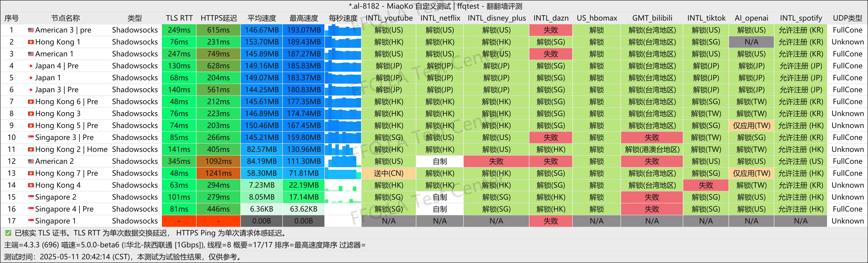
Task: Click the per-second speed graph for Hong Kong 2 | Home
Action: pyautogui.click(x=343, y=149)
